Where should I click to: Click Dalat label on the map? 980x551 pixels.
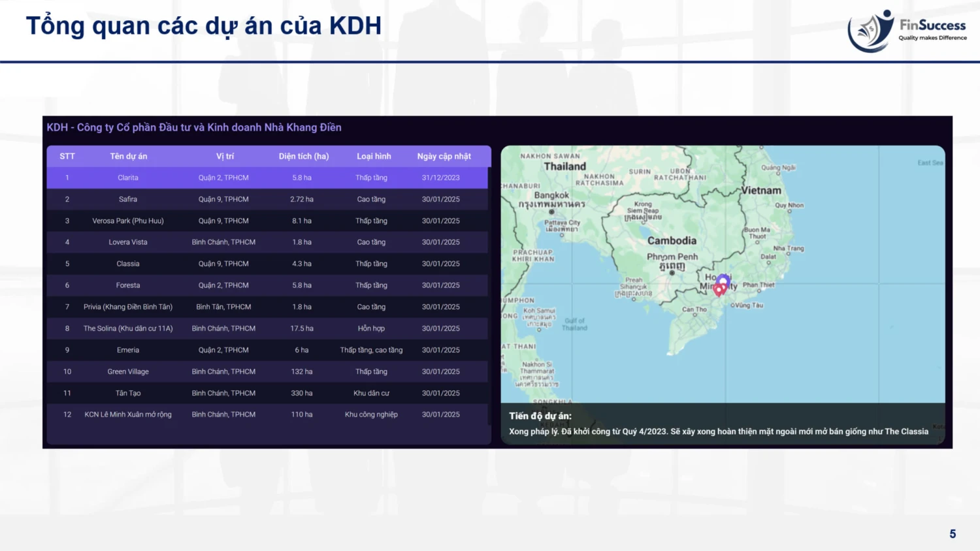768,257
